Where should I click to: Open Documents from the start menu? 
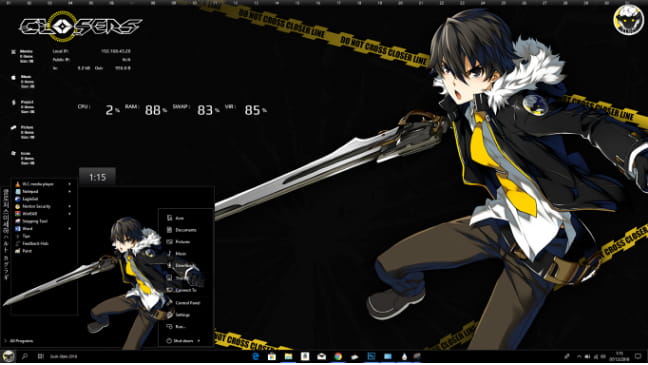click(x=186, y=230)
